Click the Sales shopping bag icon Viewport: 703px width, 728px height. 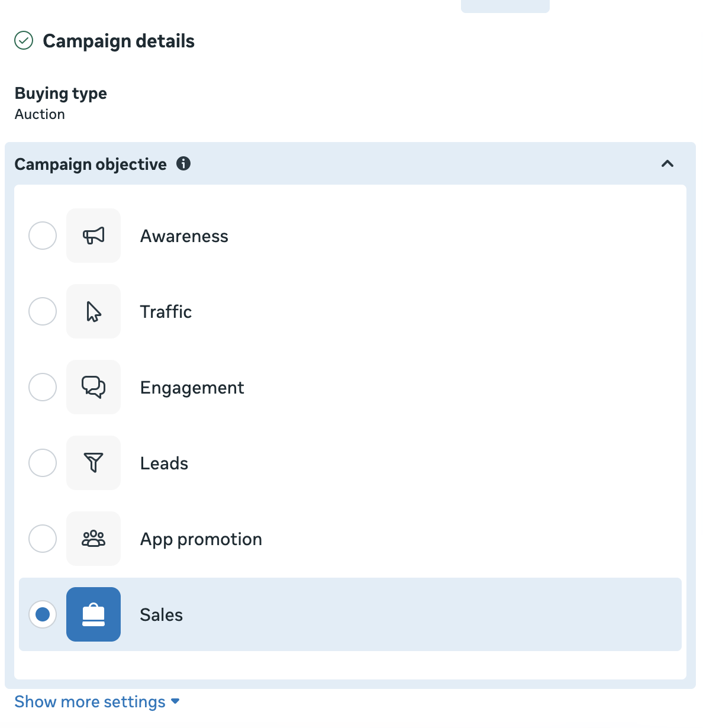click(x=93, y=614)
